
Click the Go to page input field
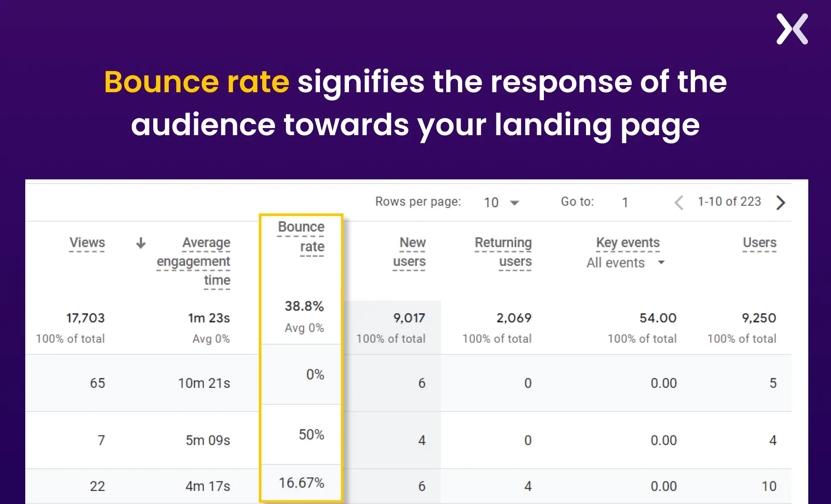click(625, 203)
